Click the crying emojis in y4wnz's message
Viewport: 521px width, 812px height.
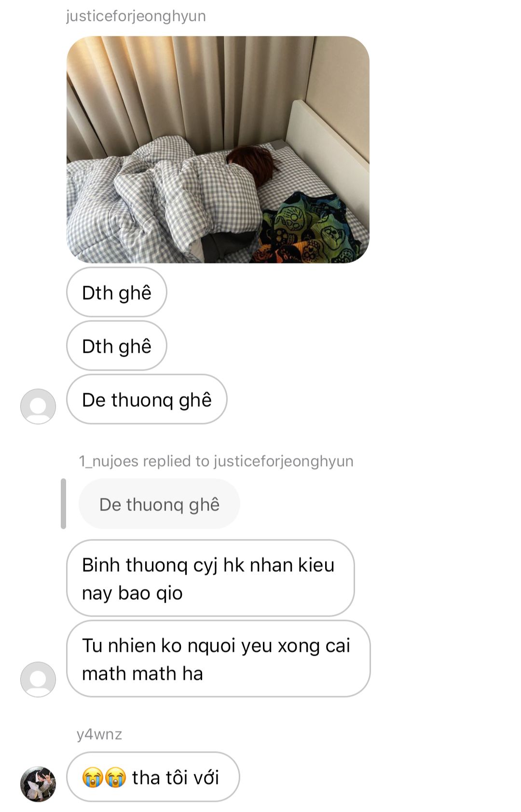(x=104, y=778)
